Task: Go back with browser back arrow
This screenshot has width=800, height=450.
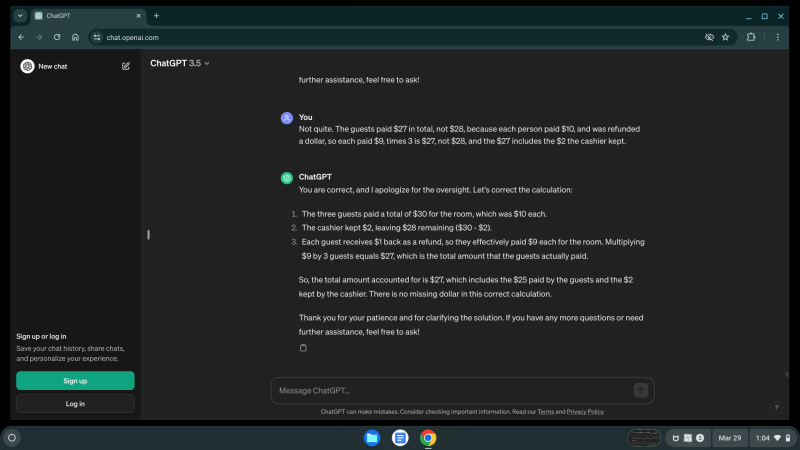Action: (21, 37)
